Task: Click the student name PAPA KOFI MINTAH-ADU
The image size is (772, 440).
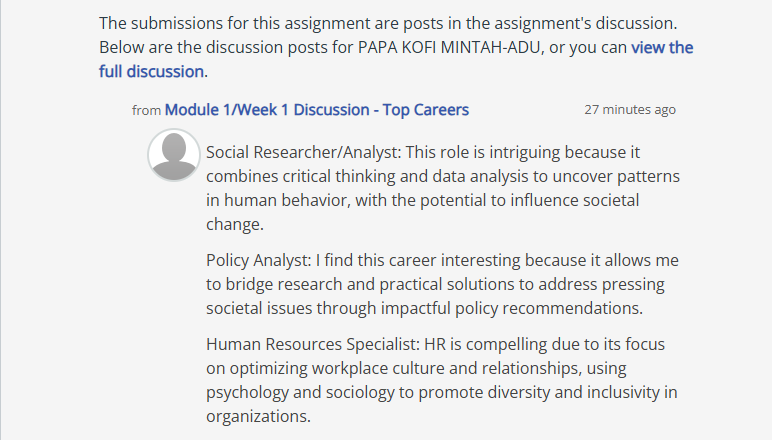Action: pos(450,48)
